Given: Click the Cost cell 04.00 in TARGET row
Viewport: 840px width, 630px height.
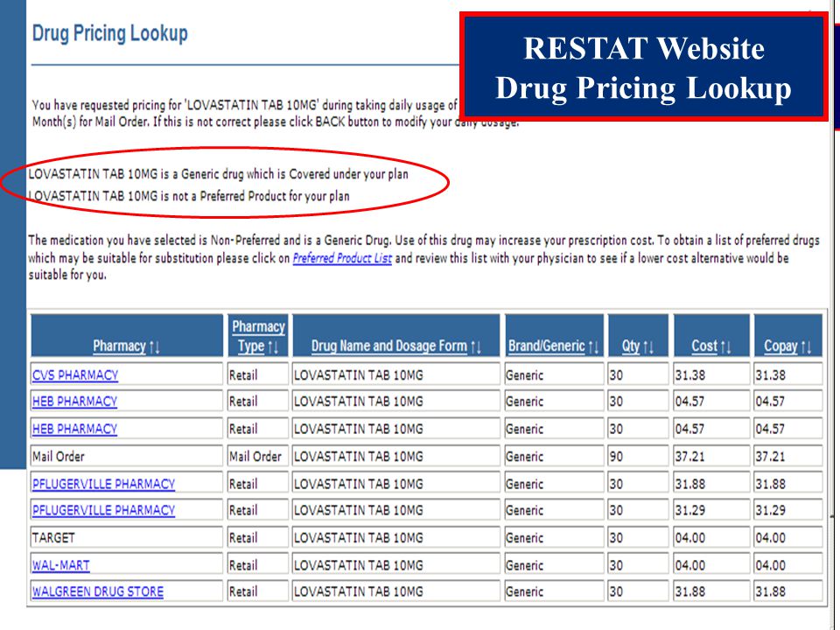Looking at the screenshot, I should 711,537.
